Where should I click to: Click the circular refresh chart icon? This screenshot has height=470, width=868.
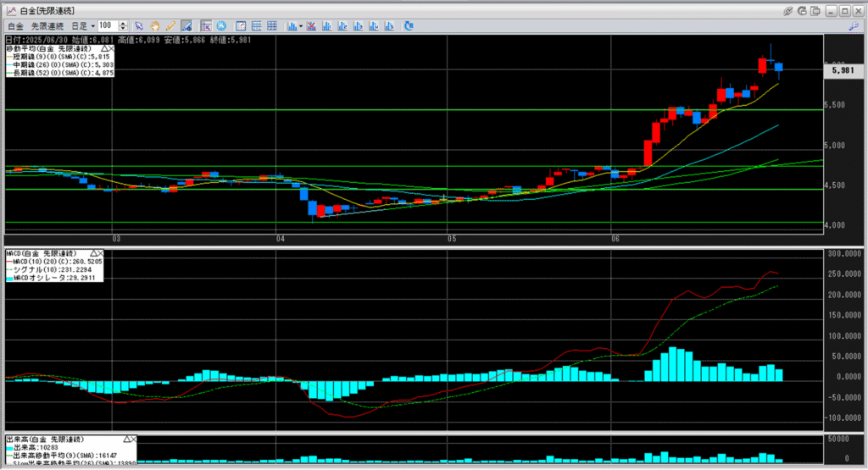(x=409, y=26)
